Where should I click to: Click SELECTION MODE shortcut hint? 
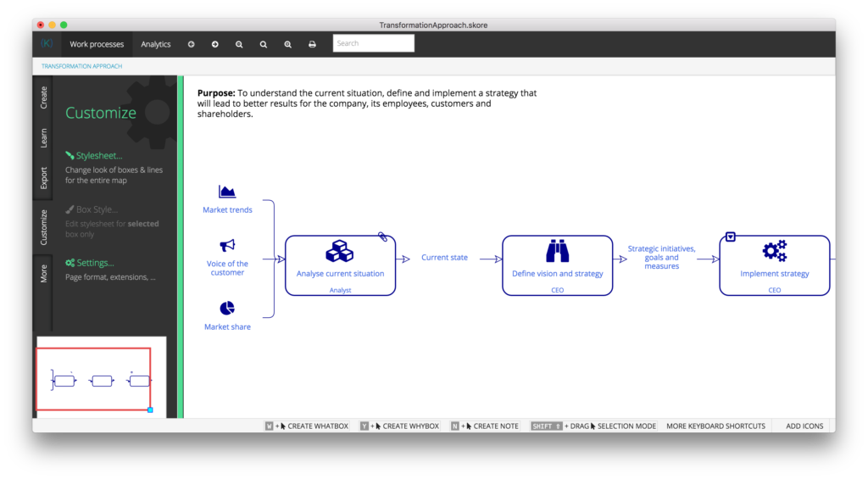pyautogui.click(x=593, y=426)
